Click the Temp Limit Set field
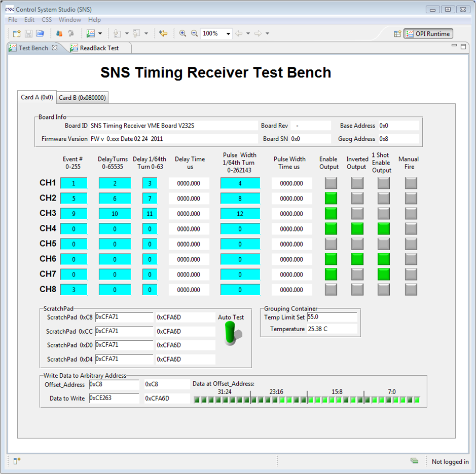The width and height of the screenshot is (476, 474). pyautogui.click(x=332, y=317)
